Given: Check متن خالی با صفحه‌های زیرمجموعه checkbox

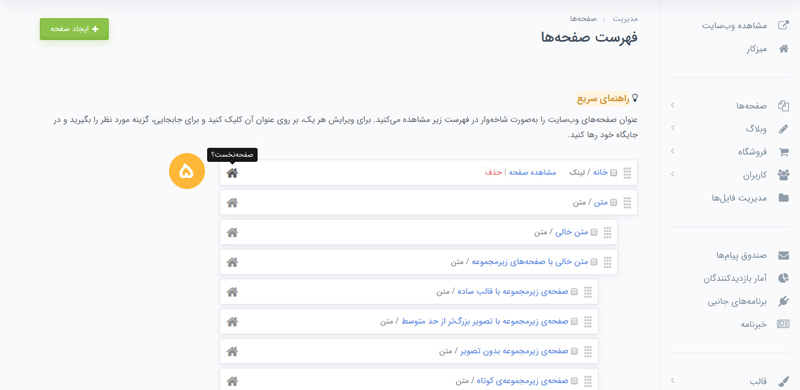Looking at the screenshot, I should click(x=593, y=262).
